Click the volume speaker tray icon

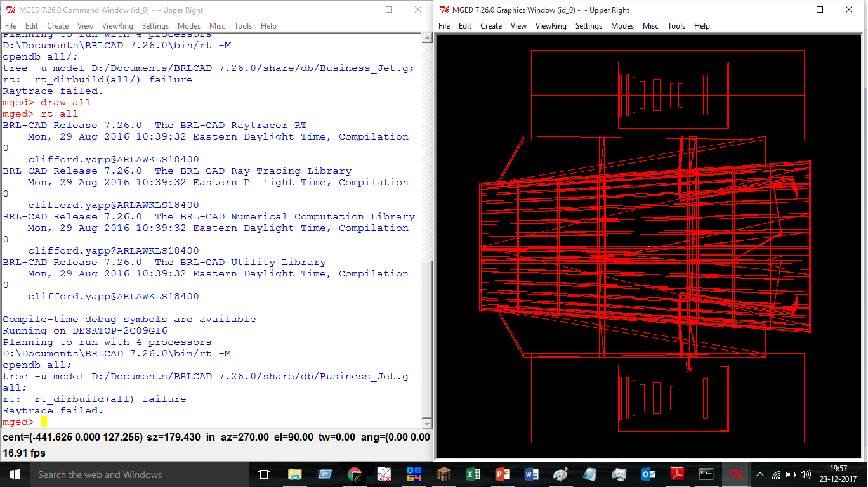[806, 474]
